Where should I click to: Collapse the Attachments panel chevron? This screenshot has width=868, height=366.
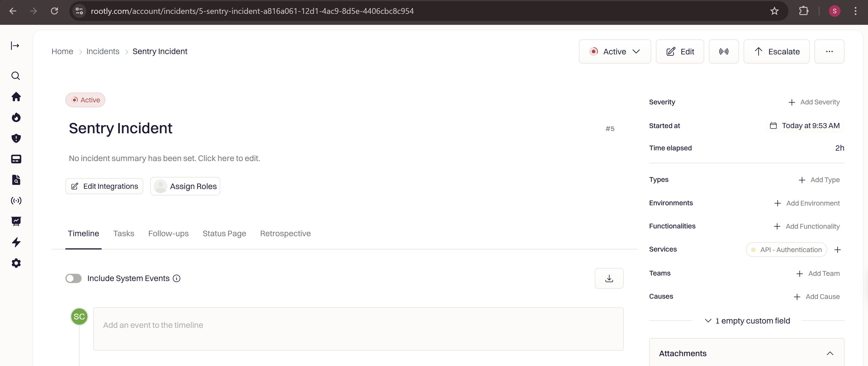click(x=830, y=353)
